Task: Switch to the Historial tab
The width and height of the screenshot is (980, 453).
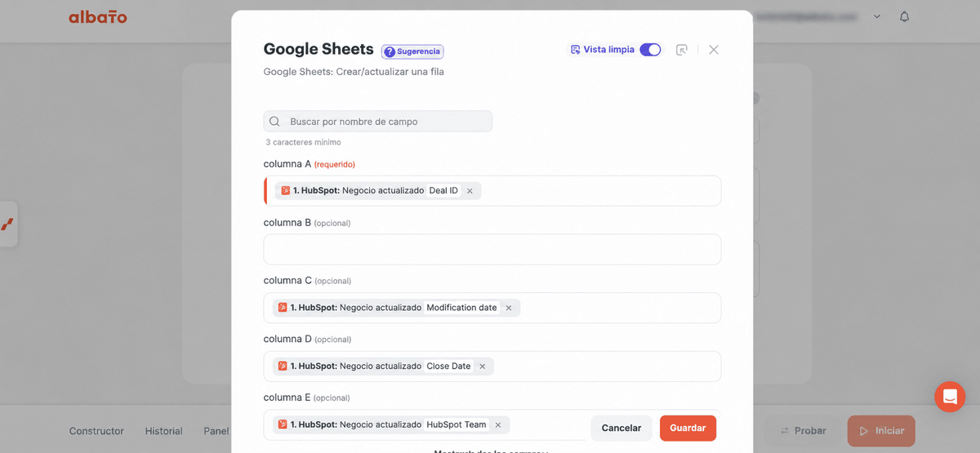Action: [163, 431]
